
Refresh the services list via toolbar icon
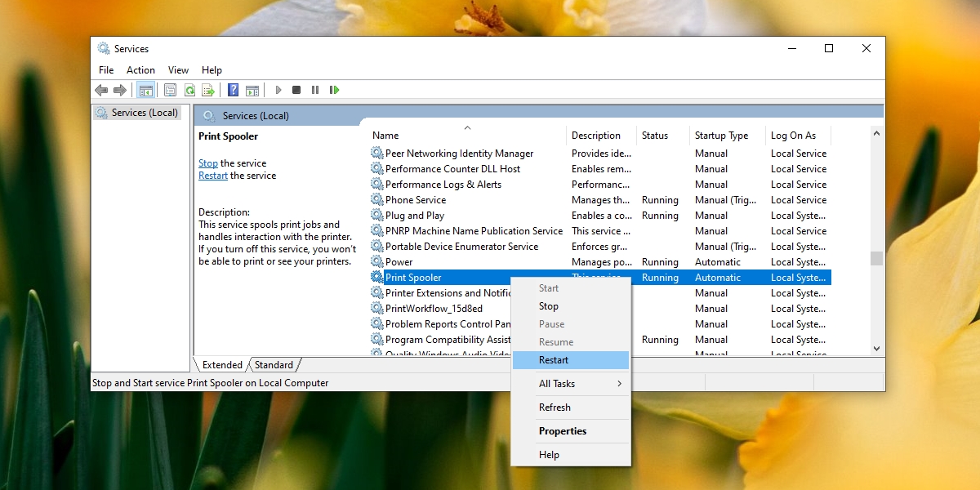tap(188, 90)
